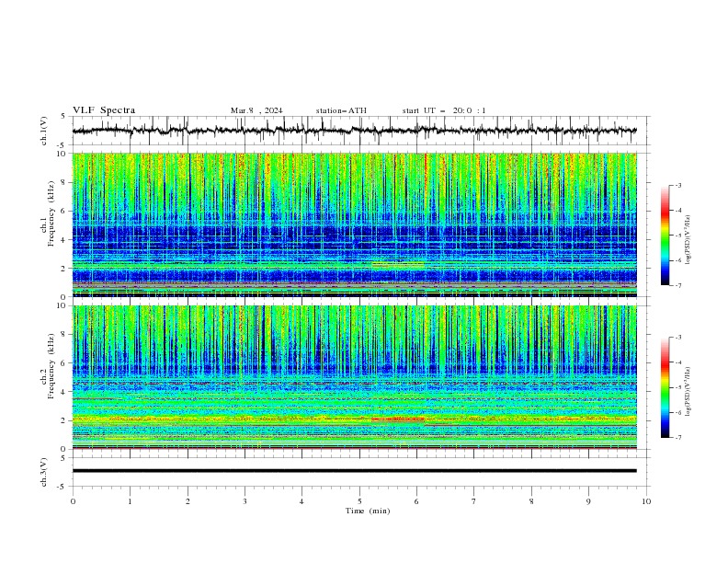Screen dimensions: 728x563
Task: Click the "station=ATH" header label
Action: click(341, 110)
